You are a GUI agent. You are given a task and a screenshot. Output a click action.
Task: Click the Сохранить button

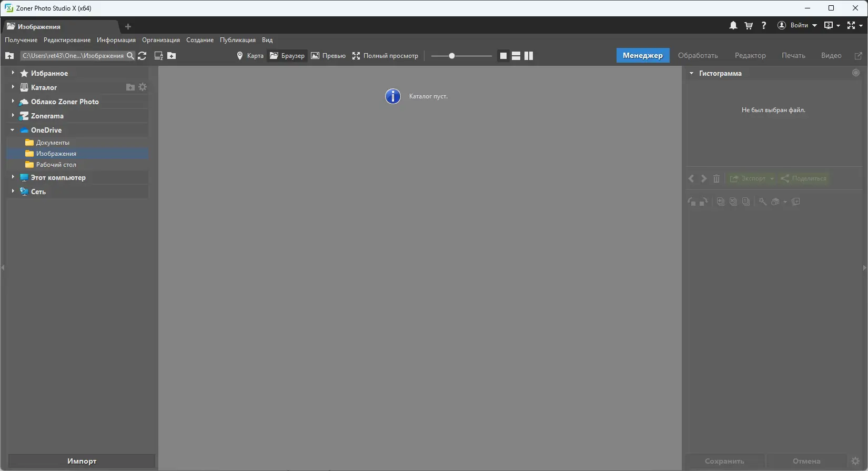pos(724,461)
